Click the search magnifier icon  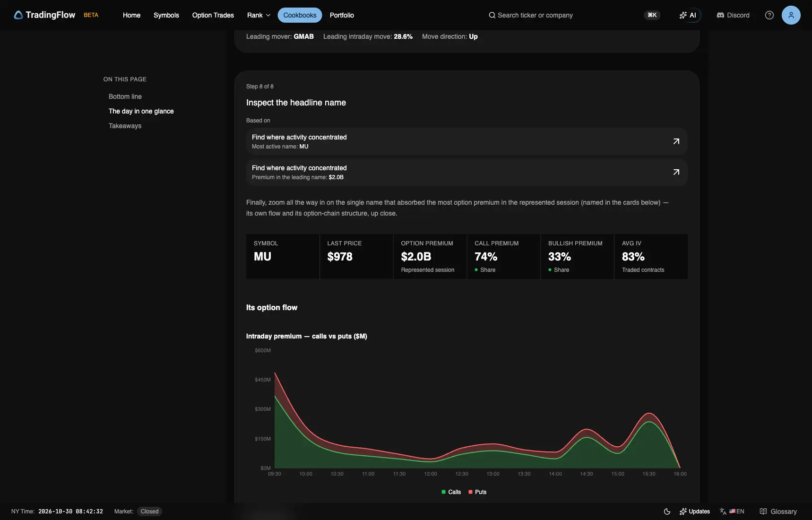coord(492,15)
